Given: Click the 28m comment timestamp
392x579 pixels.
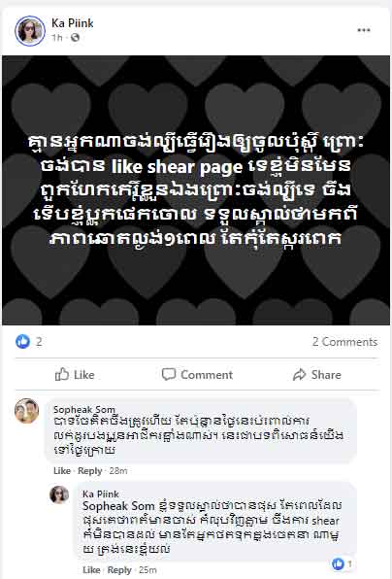Looking at the screenshot, I should pyautogui.click(x=118, y=471).
